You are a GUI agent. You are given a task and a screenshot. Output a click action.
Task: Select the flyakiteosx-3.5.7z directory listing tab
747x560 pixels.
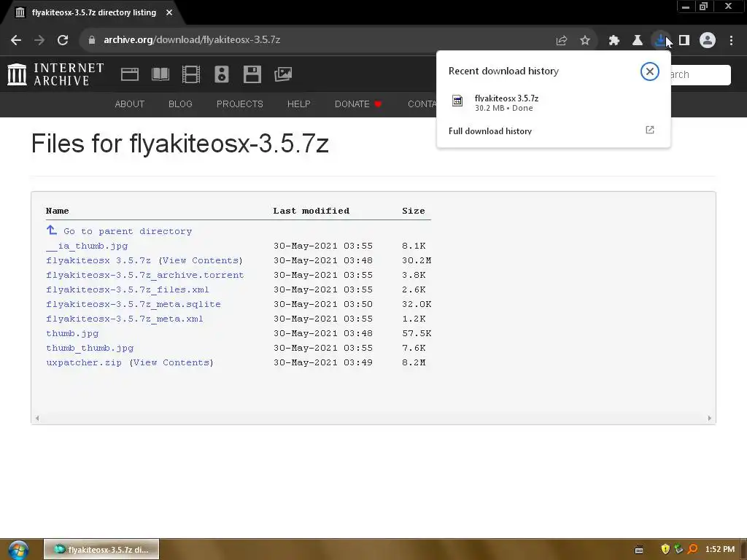click(x=93, y=12)
